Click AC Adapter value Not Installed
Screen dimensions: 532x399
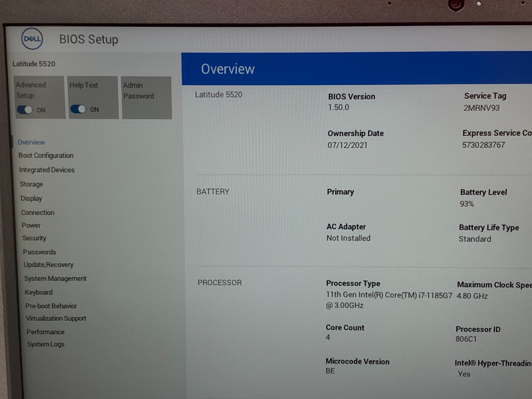[348, 238]
